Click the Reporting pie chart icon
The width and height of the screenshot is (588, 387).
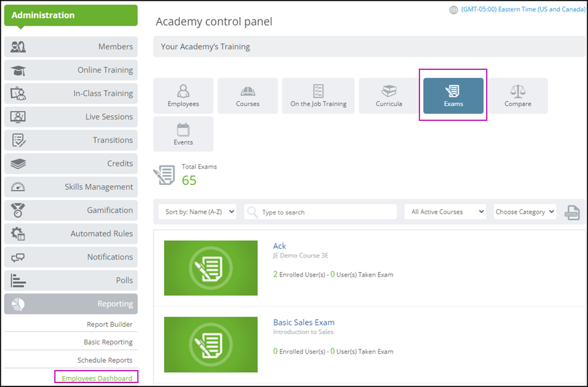tap(18, 304)
